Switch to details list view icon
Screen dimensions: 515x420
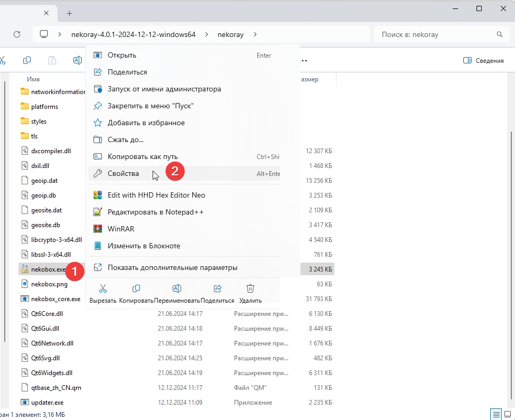click(495, 413)
